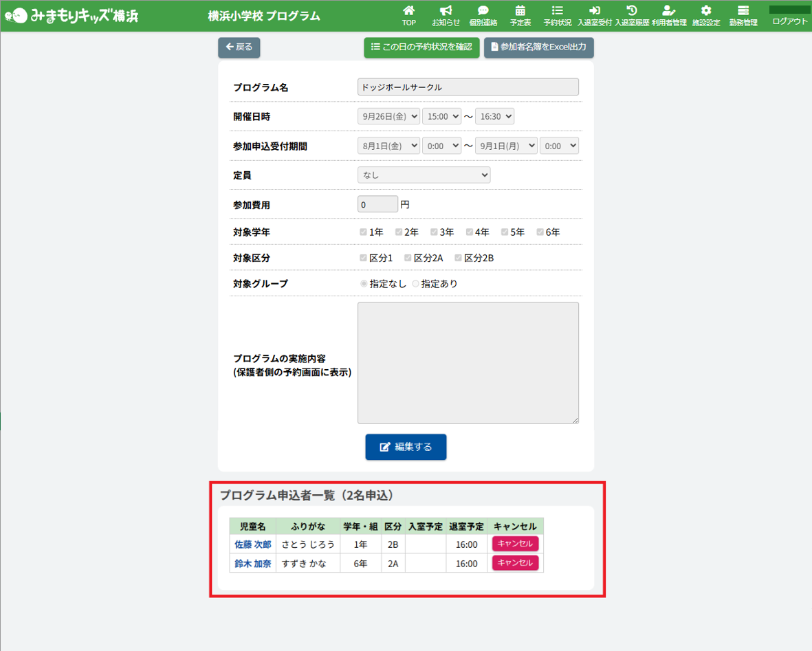Viewport: 812px width, 651px height.
Task: Open the お知らせ megaphone icon
Action: point(446,11)
